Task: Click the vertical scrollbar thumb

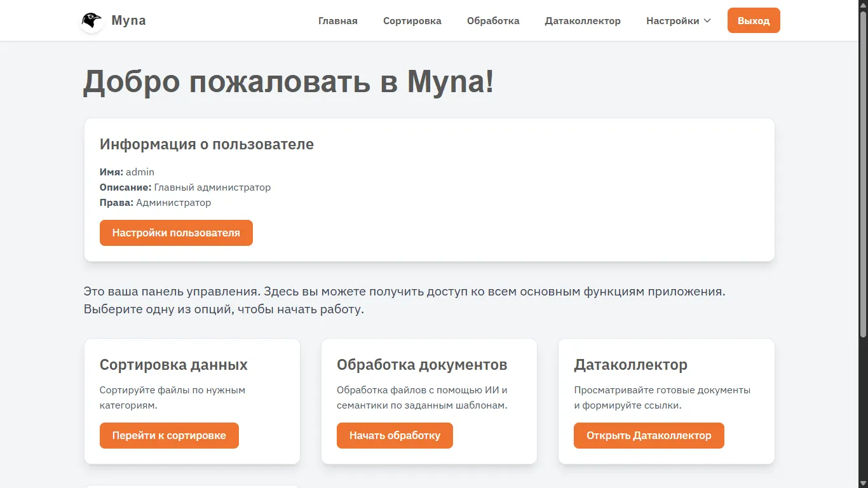Action: point(863,172)
